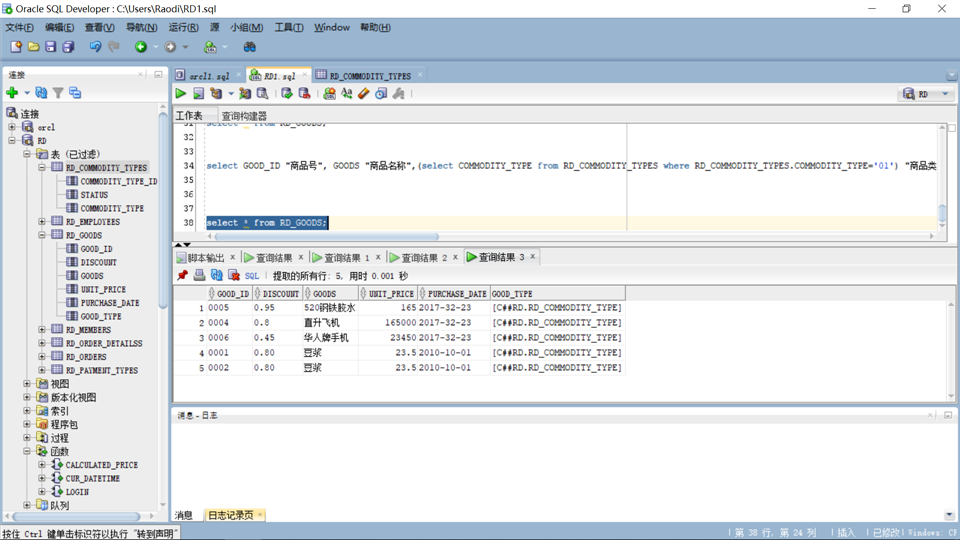Click cell 520钢铁胶水 in results
This screenshot has height=540, width=960.
coord(329,308)
